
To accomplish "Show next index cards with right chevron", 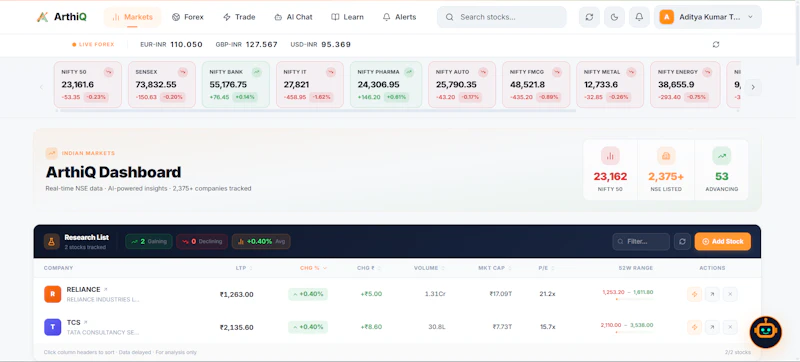I will click(x=753, y=87).
